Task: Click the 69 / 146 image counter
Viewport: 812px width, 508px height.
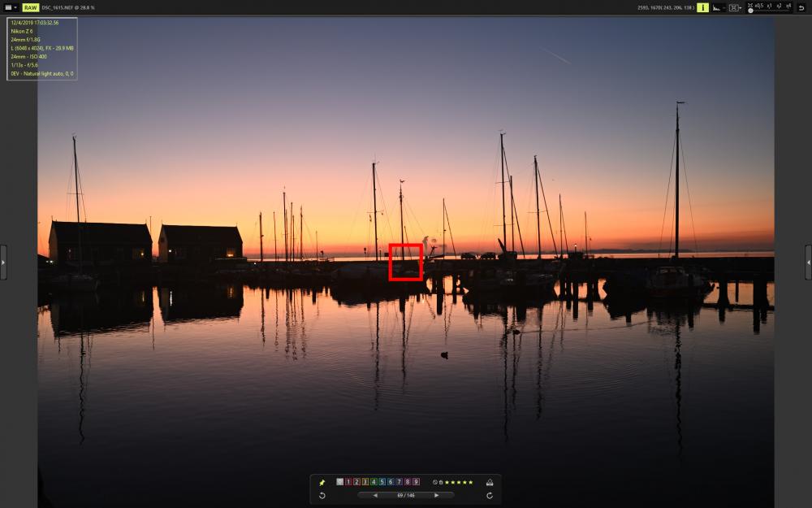Action: (x=406, y=496)
